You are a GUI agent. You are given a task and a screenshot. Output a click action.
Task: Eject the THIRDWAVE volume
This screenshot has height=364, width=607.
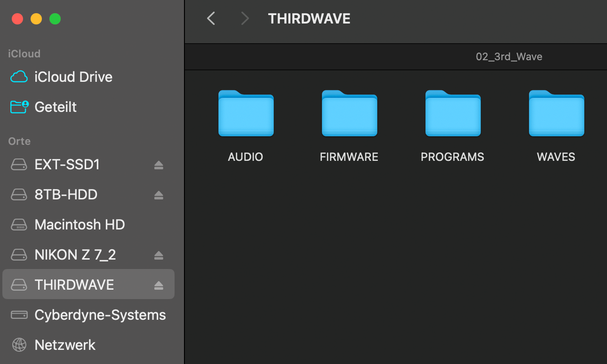point(159,285)
